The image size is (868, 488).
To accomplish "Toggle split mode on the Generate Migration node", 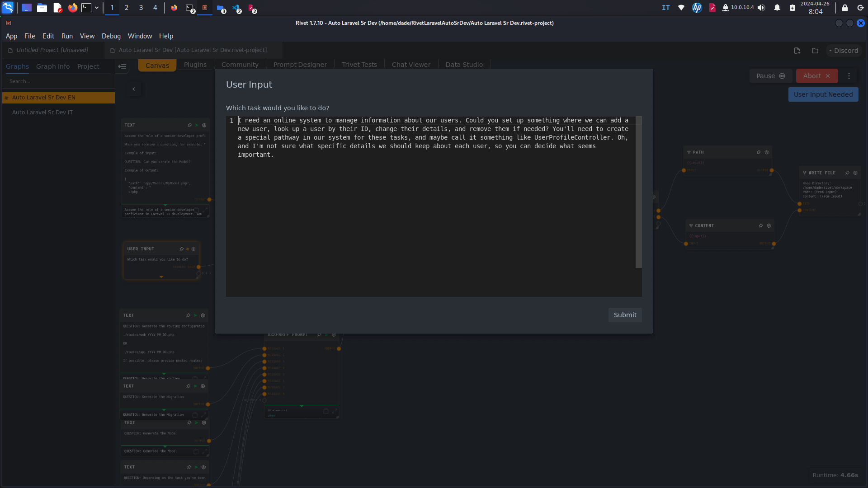I will [204, 414].
